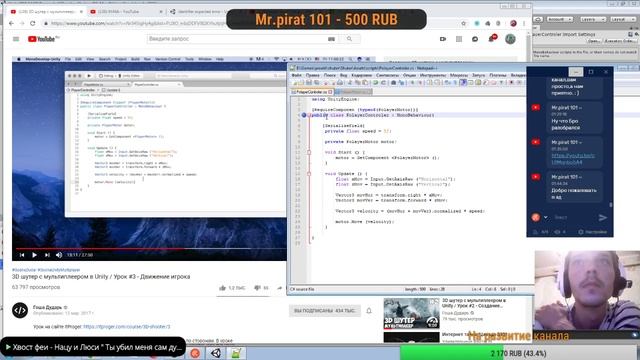The width and height of the screenshot is (640, 360).
Task: Open the on-screen keyboard in search box
Action: point(331,39)
